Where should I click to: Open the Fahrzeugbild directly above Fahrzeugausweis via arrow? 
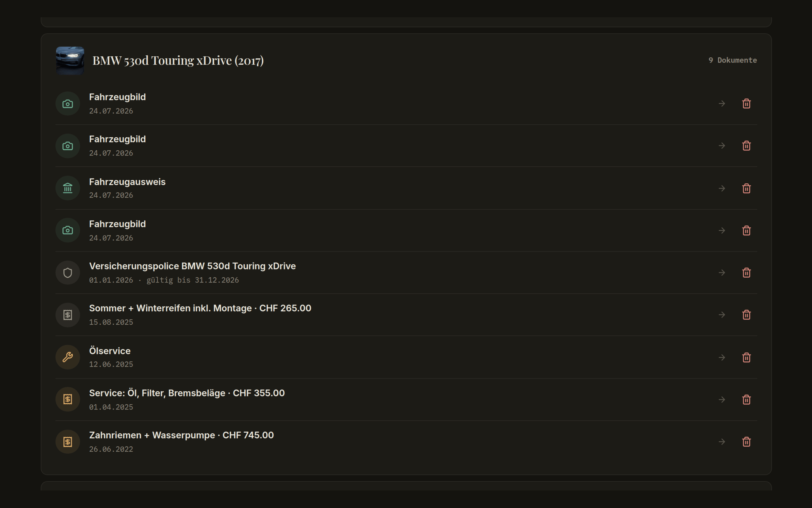(722, 146)
